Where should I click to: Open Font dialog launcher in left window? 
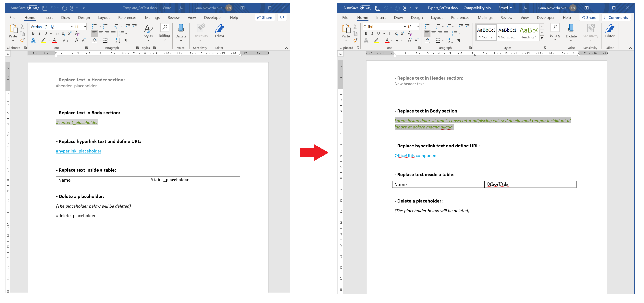(86, 47)
